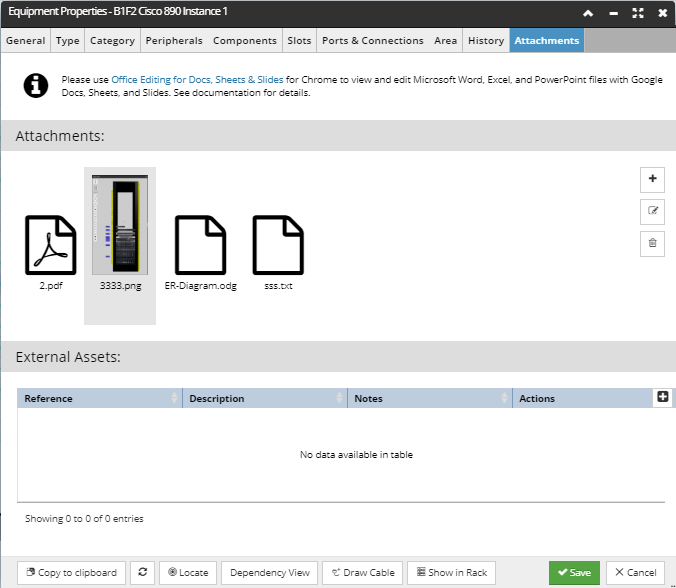Cancel the properties dialog
This screenshot has width=676, height=588.
click(x=635, y=572)
